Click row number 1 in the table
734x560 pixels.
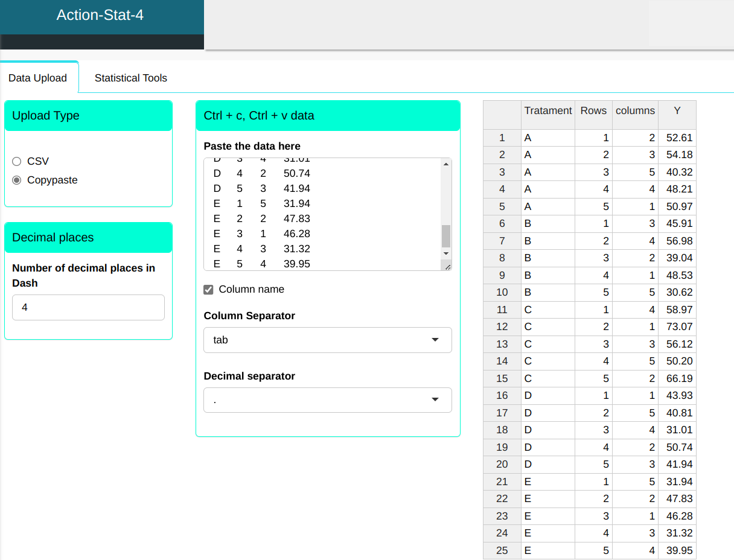(x=502, y=138)
